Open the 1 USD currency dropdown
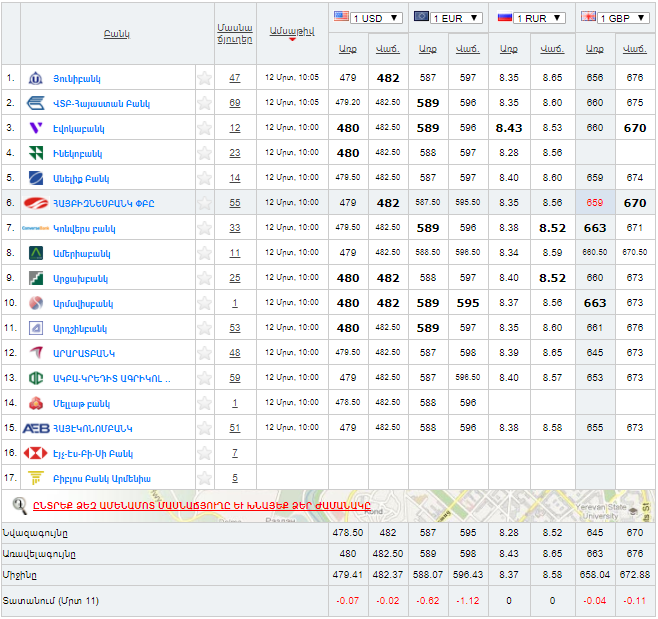The image size is (658, 619). pos(376,17)
